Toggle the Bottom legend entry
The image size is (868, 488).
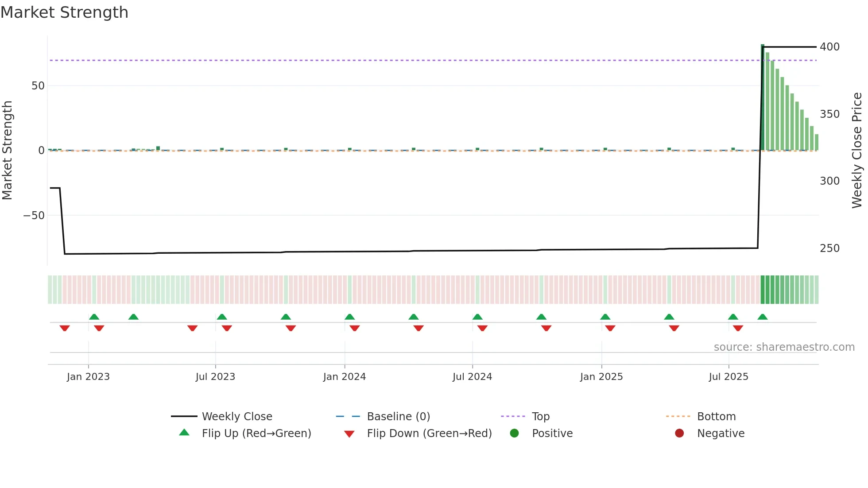tap(701, 416)
